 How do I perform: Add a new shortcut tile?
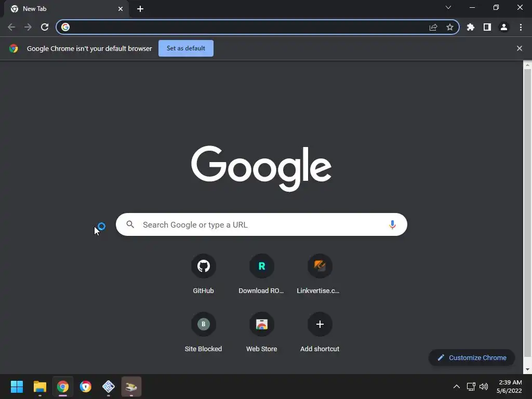point(320,332)
